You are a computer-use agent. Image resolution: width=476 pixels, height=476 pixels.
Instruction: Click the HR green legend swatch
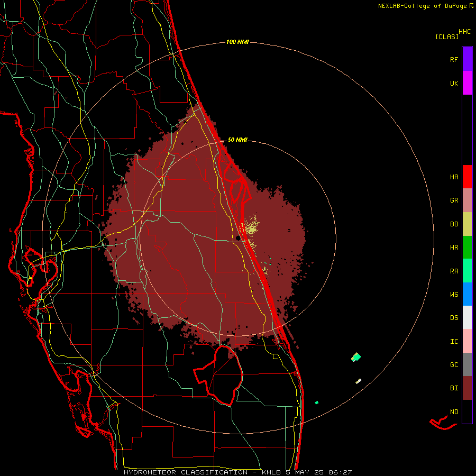[467, 248]
